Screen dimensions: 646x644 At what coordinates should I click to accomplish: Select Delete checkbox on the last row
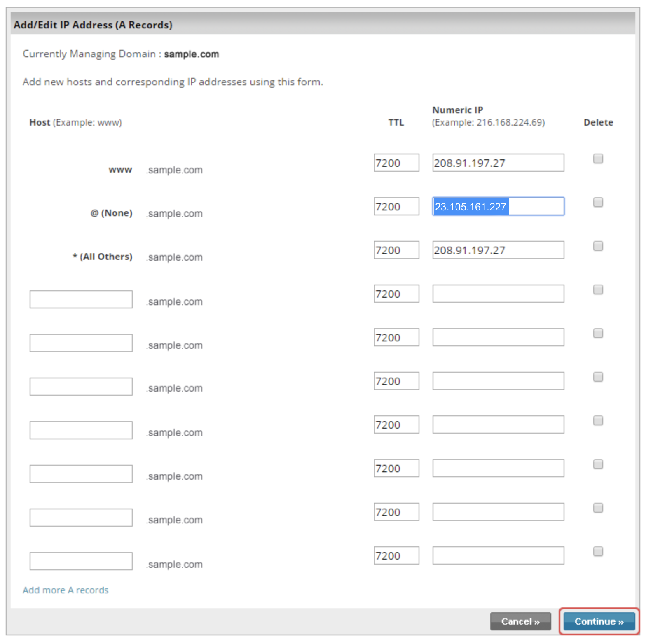click(x=598, y=551)
